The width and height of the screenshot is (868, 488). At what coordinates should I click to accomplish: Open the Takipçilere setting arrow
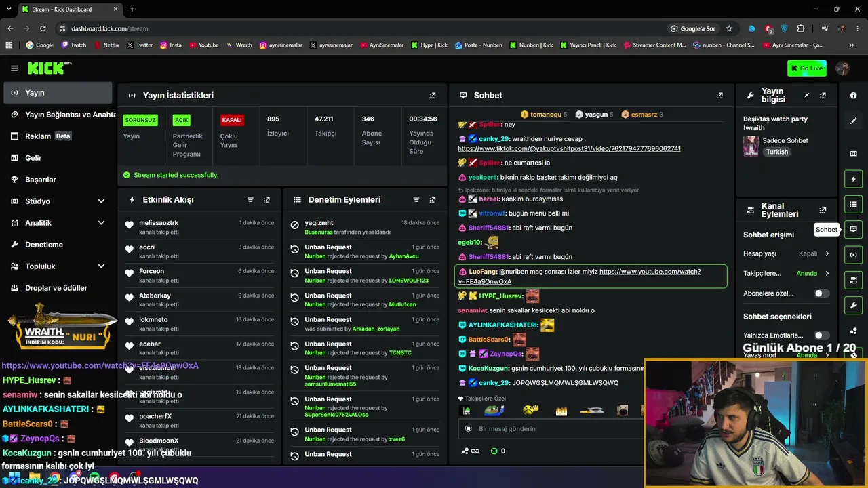(x=827, y=274)
